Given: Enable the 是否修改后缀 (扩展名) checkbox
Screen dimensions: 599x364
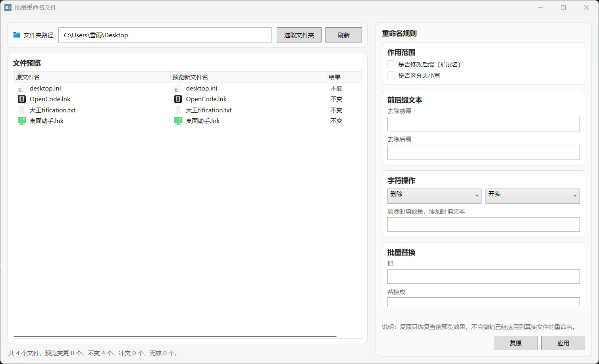Looking at the screenshot, I should coord(391,64).
